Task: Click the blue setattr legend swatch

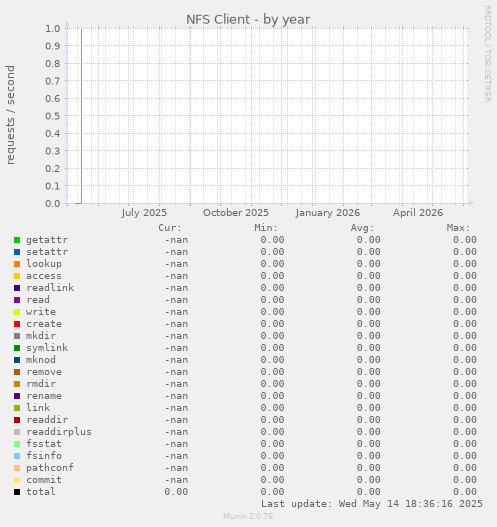Action: pyautogui.click(x=17, y=252)
